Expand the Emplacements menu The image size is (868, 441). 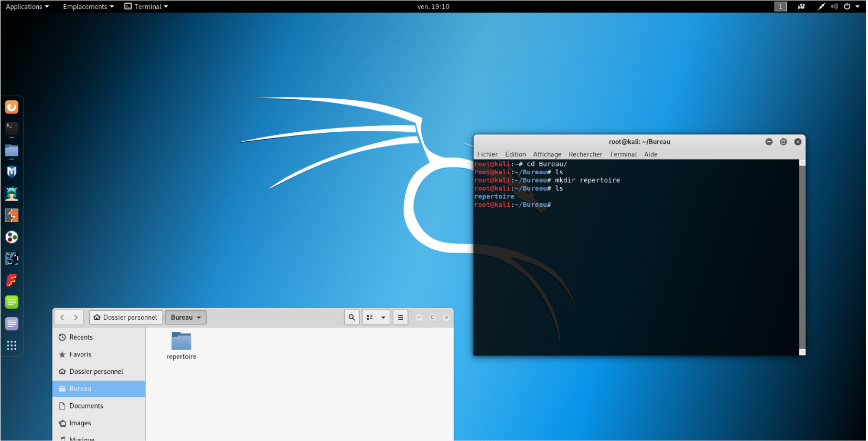pyautogui.click(x=88, y=7)
